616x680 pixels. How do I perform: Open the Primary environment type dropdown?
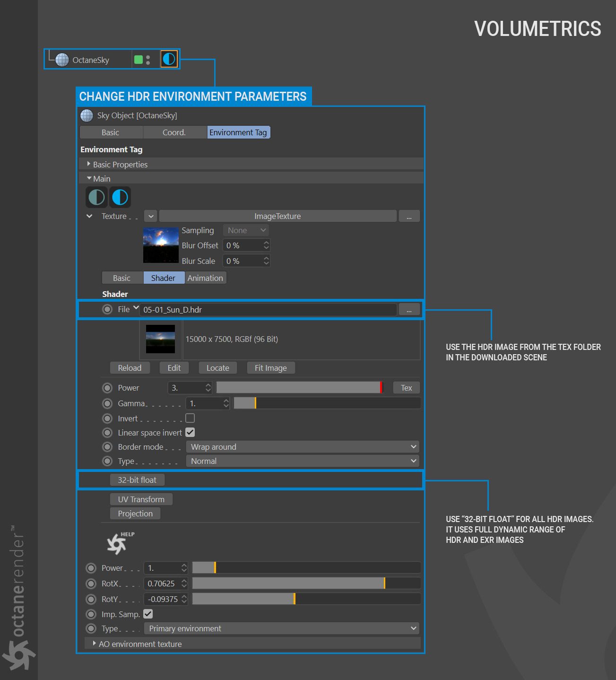281,628
